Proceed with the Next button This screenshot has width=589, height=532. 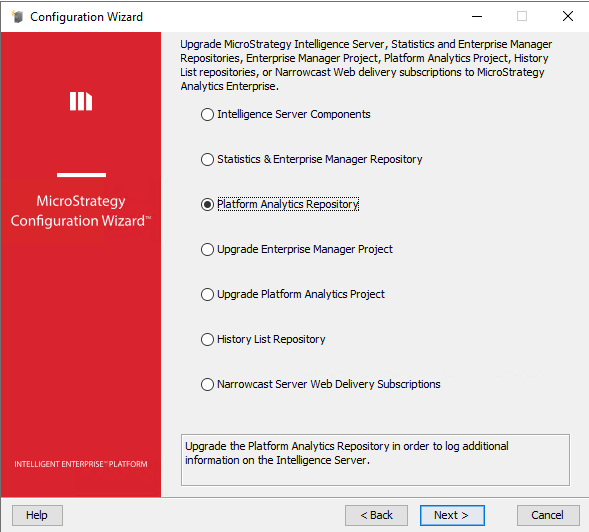(452, 515)
